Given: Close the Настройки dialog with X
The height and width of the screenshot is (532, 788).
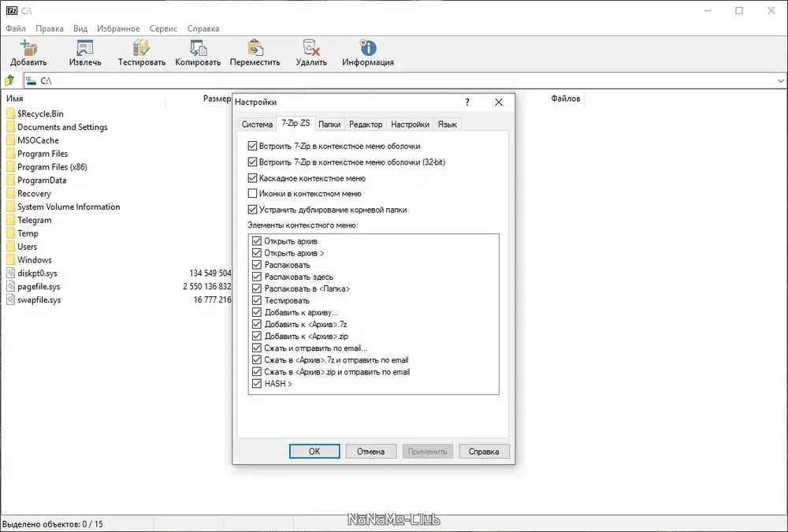Looking at the screenshot, I should tap(499, 102).
